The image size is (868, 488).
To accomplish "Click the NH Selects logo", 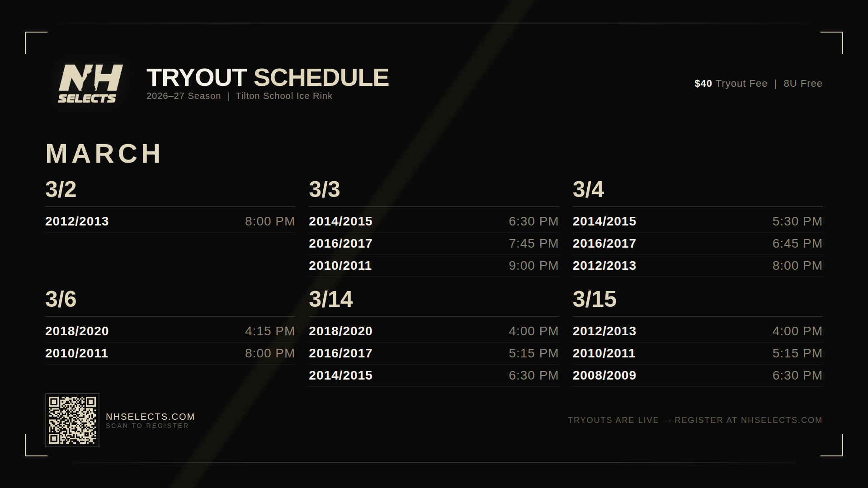I will pyautogui.click(x=90, y=84).
